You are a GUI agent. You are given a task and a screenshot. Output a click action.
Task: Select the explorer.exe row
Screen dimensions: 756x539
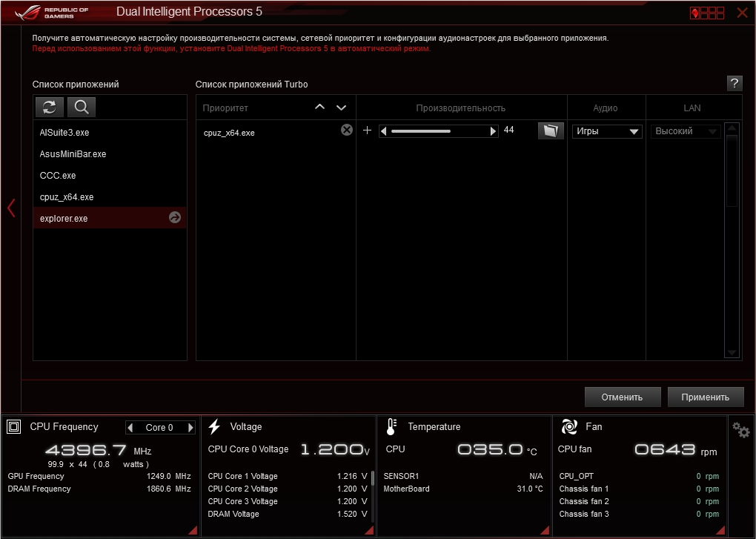tap(110, 219)
